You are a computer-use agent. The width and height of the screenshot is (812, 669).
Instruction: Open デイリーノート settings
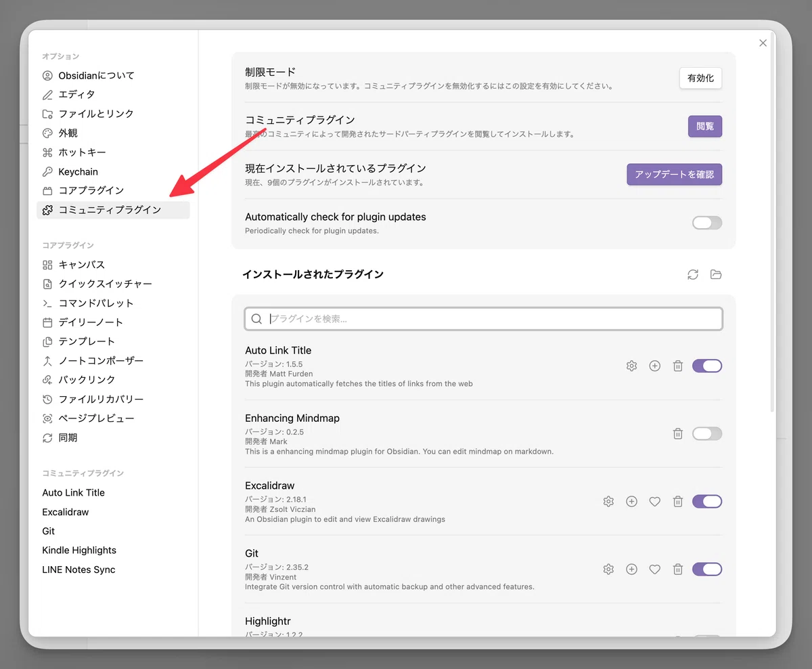(113, 322)
